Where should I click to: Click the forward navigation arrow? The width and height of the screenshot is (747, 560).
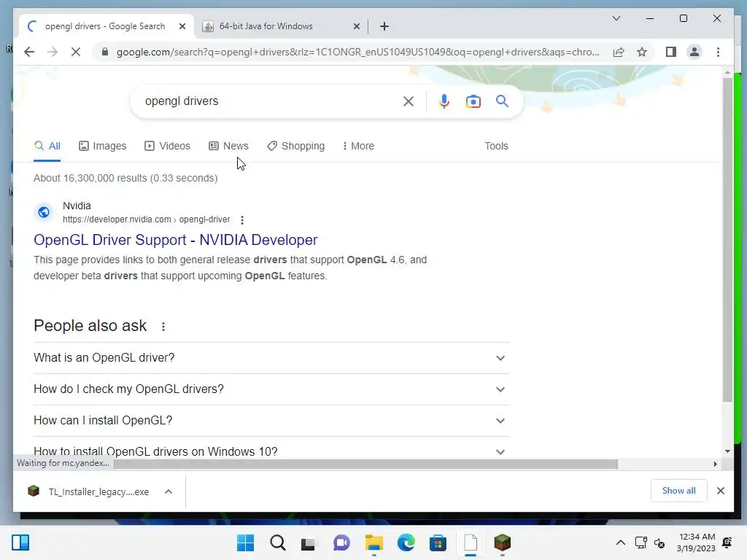tap(53, 52)
